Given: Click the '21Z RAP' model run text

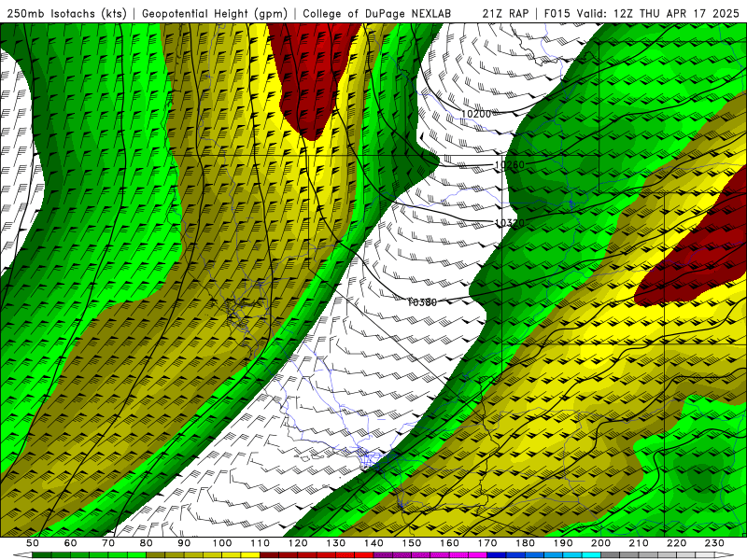Looking at the screenshot, I should (505, 13).
